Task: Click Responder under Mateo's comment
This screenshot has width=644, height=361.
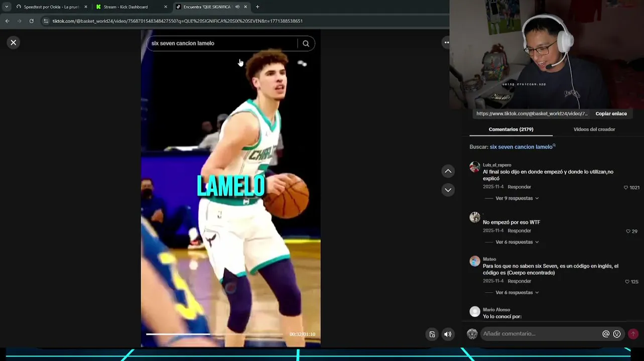Action: pyautogui.click(x=519, y=281)
